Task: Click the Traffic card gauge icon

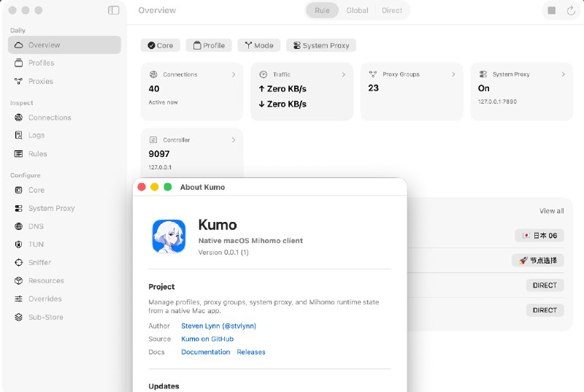Action: coord(263,74)
